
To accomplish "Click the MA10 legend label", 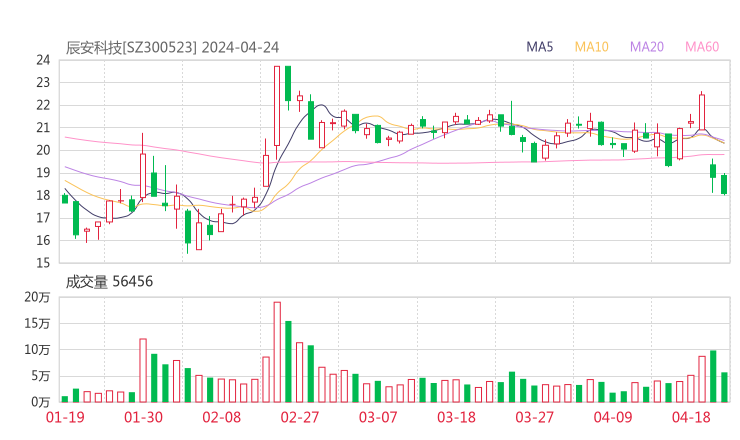I will tap(591, 47).
